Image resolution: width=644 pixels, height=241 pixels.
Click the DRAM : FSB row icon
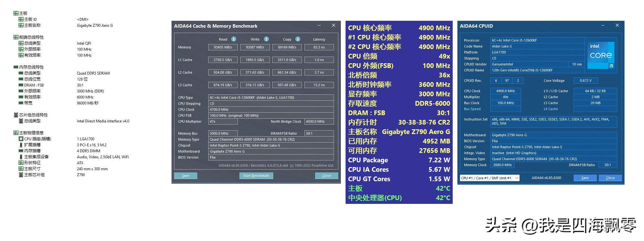[21, 85]
